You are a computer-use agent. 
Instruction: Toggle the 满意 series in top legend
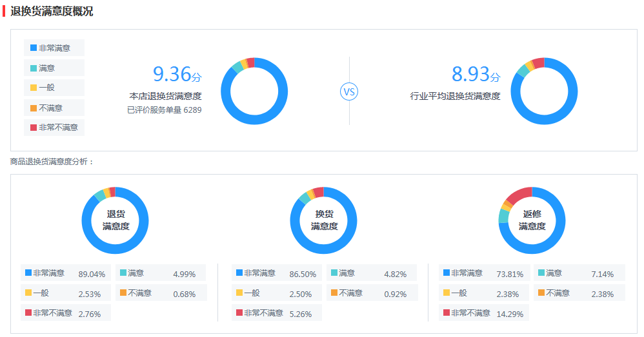coord(54,68)
